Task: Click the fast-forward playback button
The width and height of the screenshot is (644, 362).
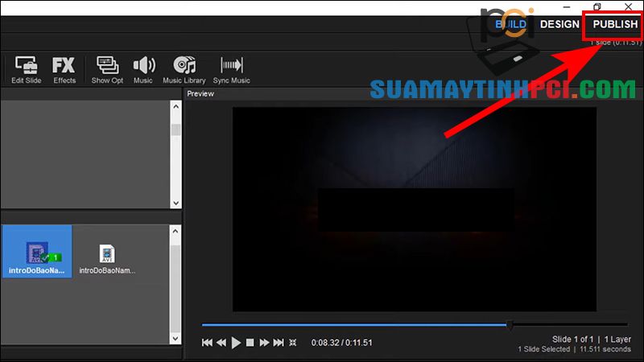Action: click(264, 343)
